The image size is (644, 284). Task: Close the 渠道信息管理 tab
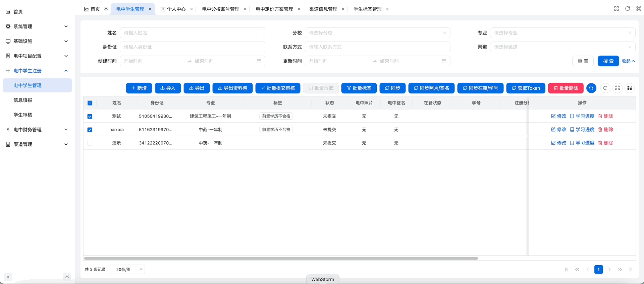343,9
